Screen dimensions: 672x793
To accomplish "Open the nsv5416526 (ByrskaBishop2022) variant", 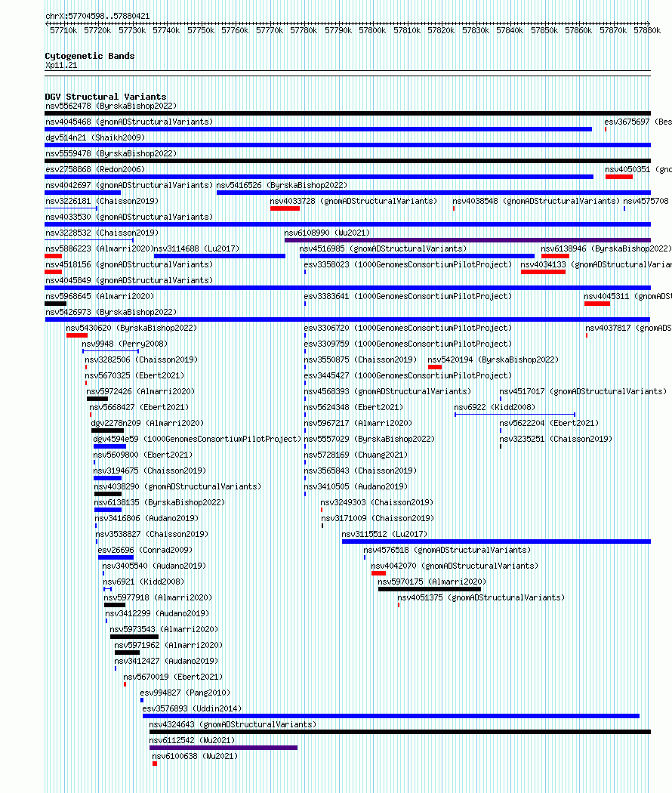I will (282, 186).
